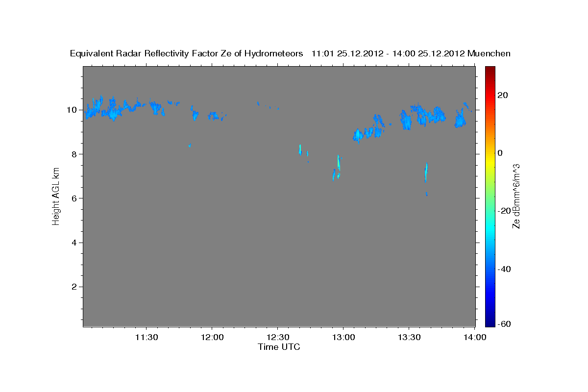Click the 11:30 time axis label

[x=146, y=337]
